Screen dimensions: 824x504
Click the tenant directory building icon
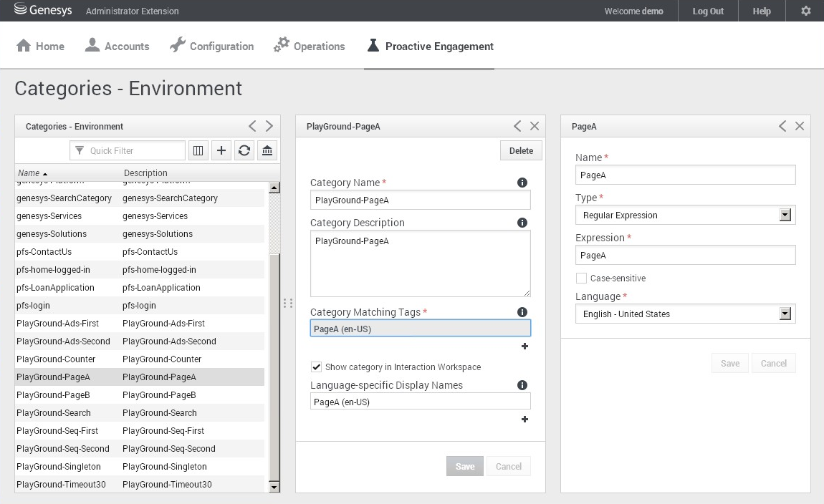[267, 150]
